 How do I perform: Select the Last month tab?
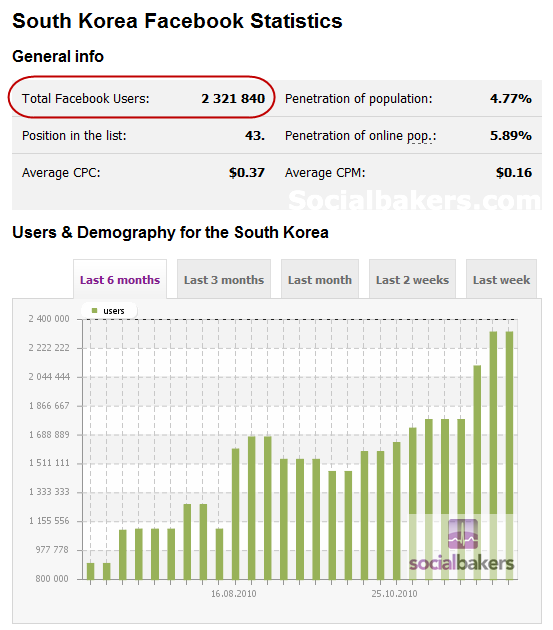[x=320, y=279]
